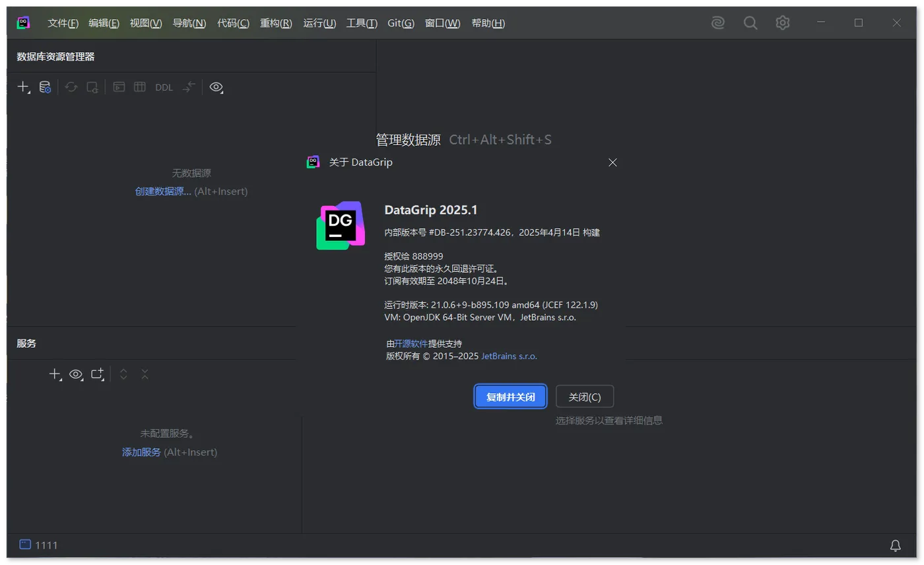Open the 导航(N) menu
The height and width of the screenshot is (565, 924).
coord(189,23)
